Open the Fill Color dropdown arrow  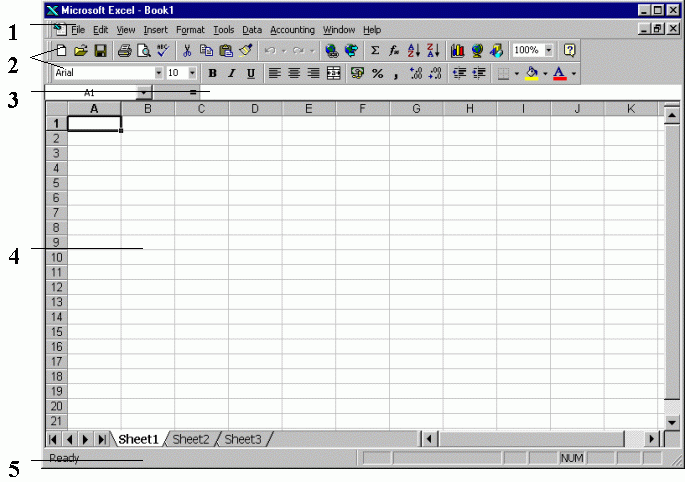click(545, 73)
